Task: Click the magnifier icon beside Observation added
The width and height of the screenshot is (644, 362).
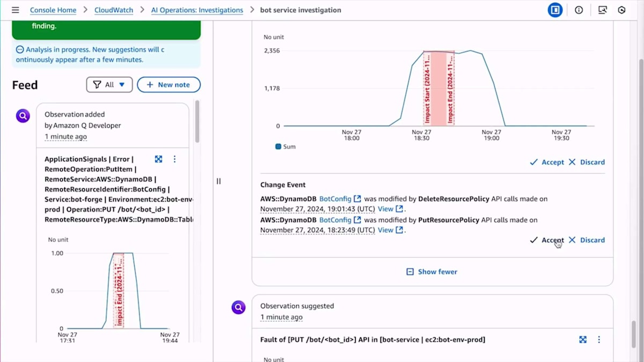Action: (23, 115)
